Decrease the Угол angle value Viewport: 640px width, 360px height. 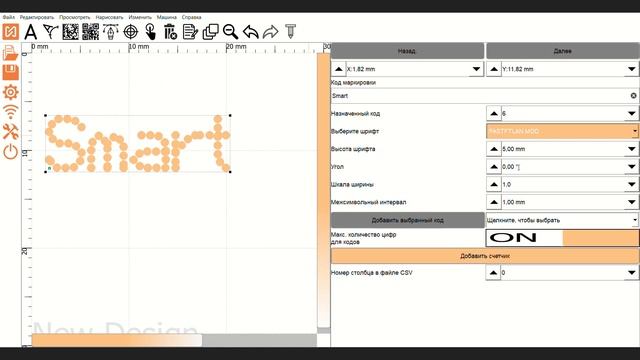[631, 167]
